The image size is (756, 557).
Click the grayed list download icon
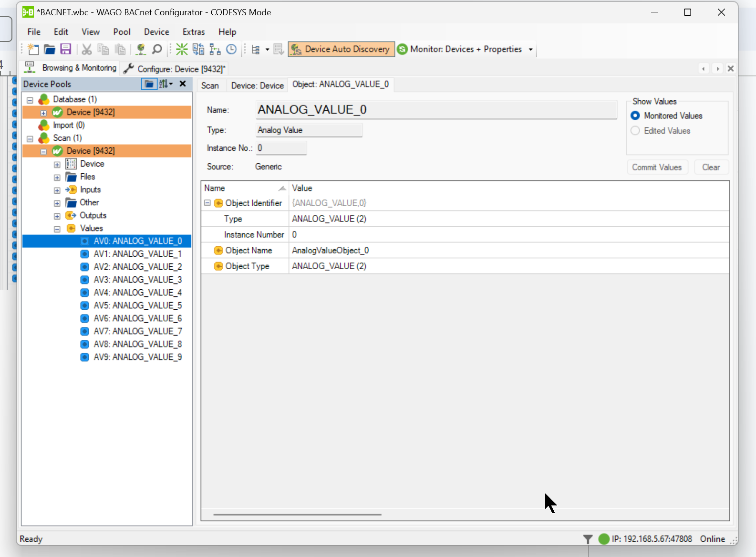click(279, 49)
